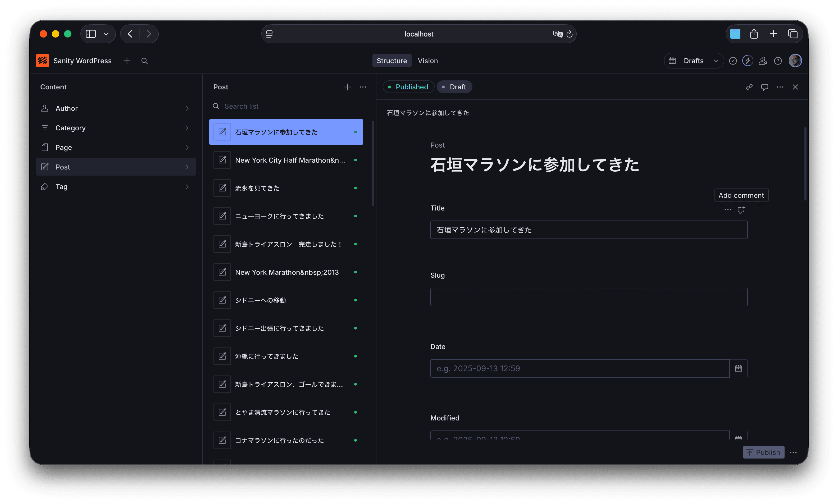
Task: Switch to the Vision tab
Action: (x=427, y=61)
